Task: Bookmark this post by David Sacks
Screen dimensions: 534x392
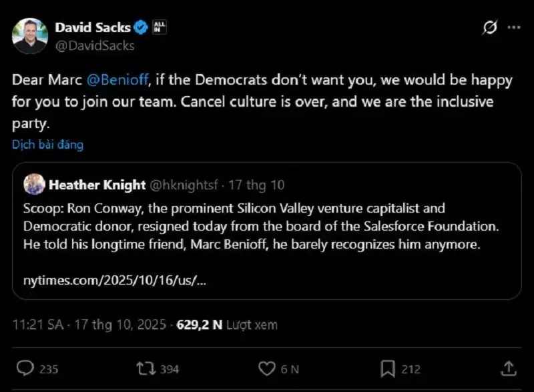Action: click(388, 368)
